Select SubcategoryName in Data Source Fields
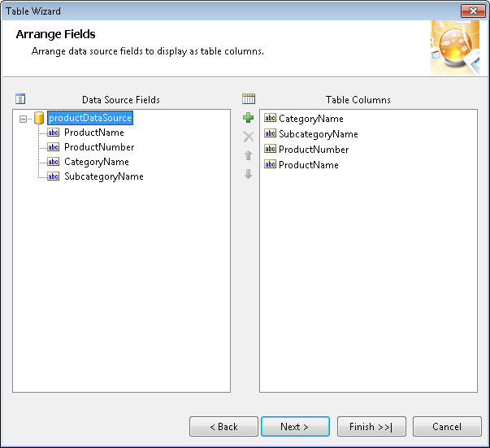This screenshot has width=490, height=448. (x=104, y=176)
